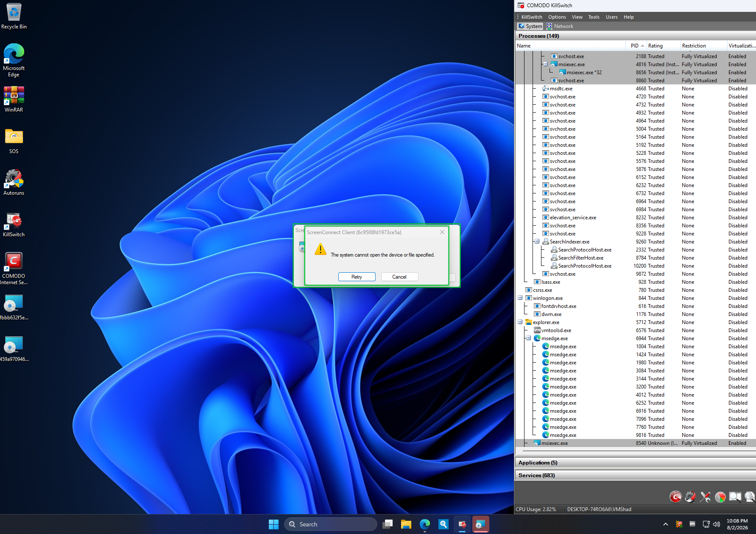Click the blue magnifier app on the taskbar
This screenshot has height=534, width=756.
click(x=444, y=524)
